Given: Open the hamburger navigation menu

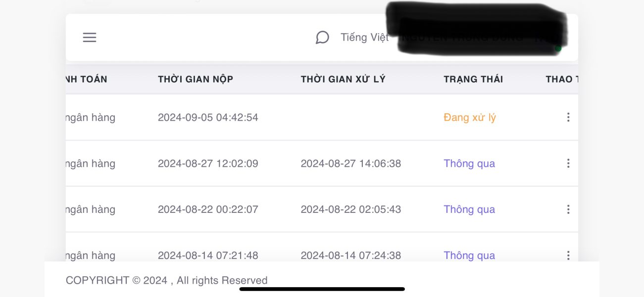Looking at the screenshot, I should click(x=90, y=38).
